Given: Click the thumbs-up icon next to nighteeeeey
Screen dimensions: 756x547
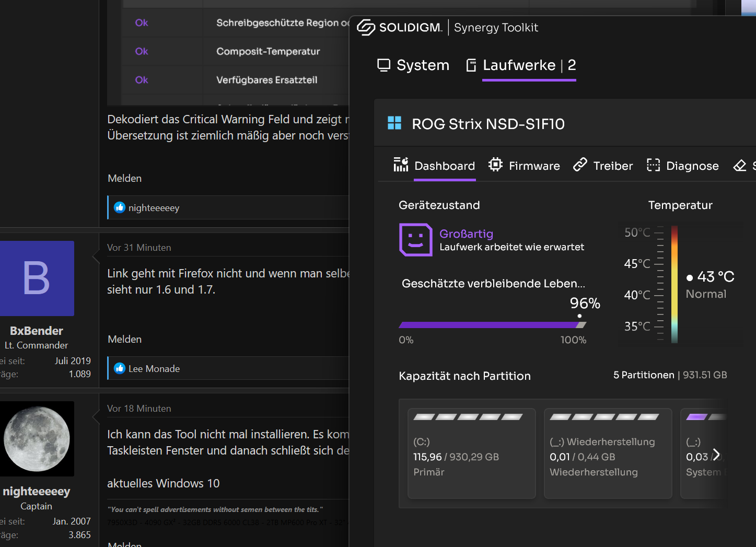Looking at the screenshot, I should [x=120, y=207].
